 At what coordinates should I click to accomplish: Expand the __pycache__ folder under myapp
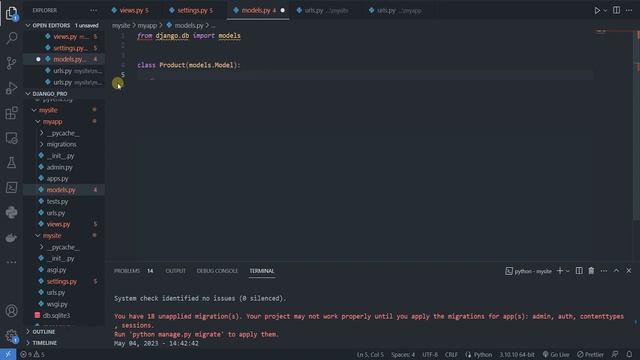click(x=64, y=133)
